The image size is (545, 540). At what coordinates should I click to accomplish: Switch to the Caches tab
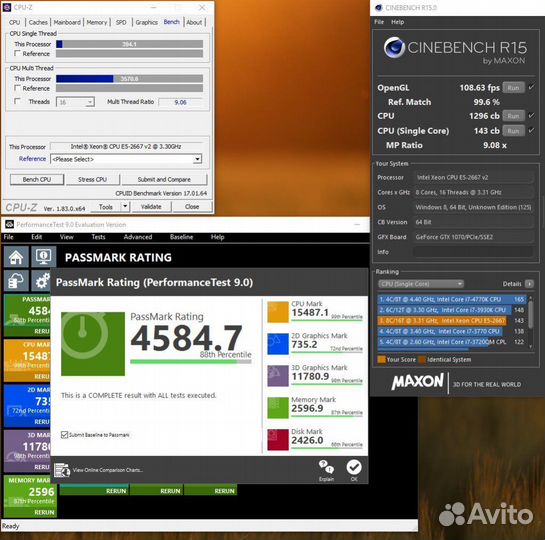click(38, 22)
